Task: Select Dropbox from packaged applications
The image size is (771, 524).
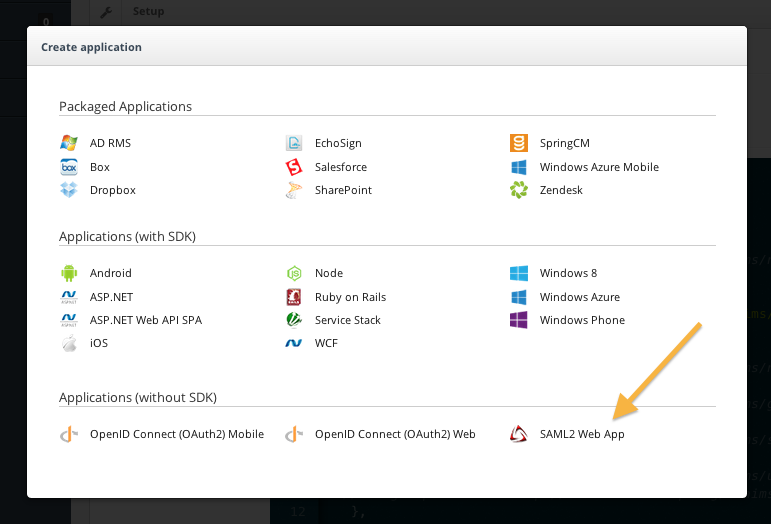Action: click(x=113, y=190)
